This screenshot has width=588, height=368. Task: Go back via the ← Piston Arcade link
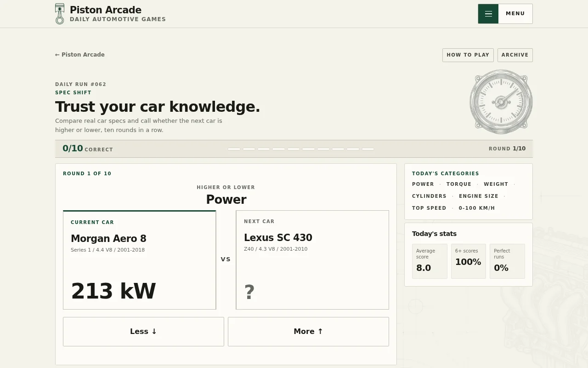(x=80, y=55)
